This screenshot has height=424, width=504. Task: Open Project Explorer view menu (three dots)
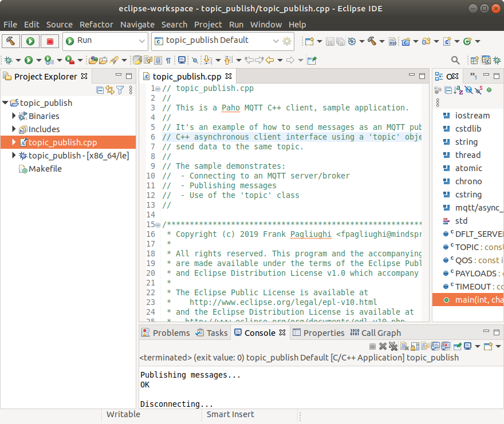(131, 90)
